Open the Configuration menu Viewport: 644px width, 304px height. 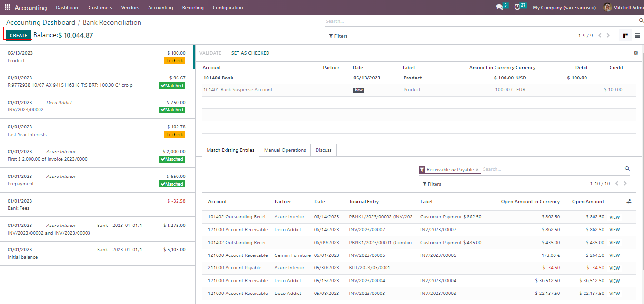point(228,8)
